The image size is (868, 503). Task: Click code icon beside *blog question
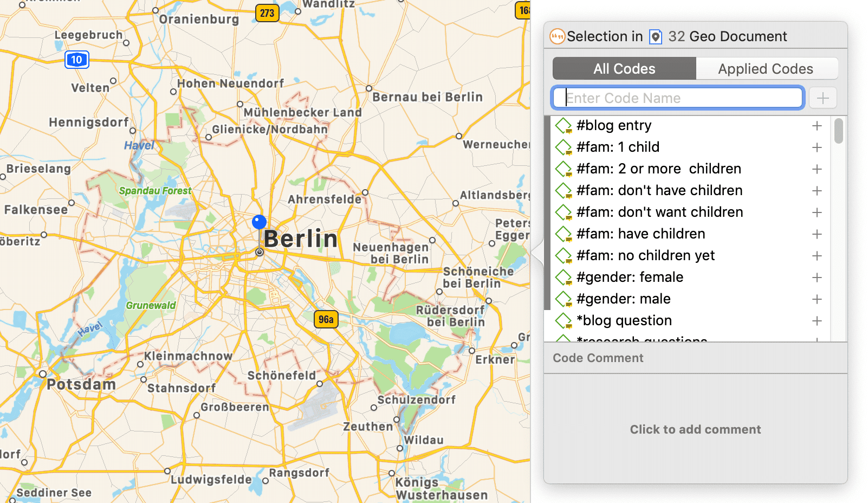pyautogui.click(x=563, y=321)
